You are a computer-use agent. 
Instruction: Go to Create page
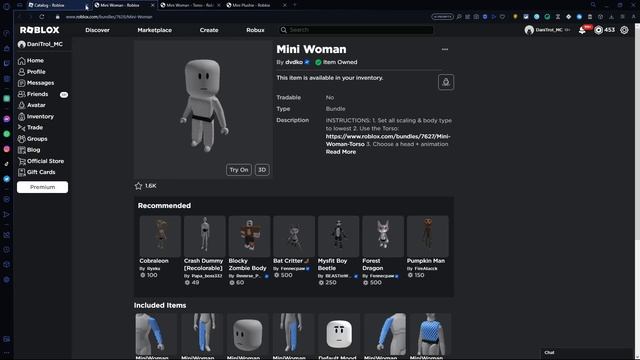[x=209, y=30]
